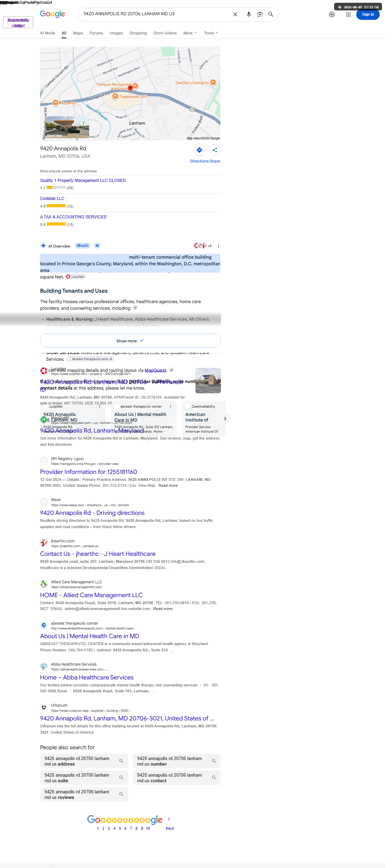Open LoopNet result three-dot menu

tap(100, 406)
